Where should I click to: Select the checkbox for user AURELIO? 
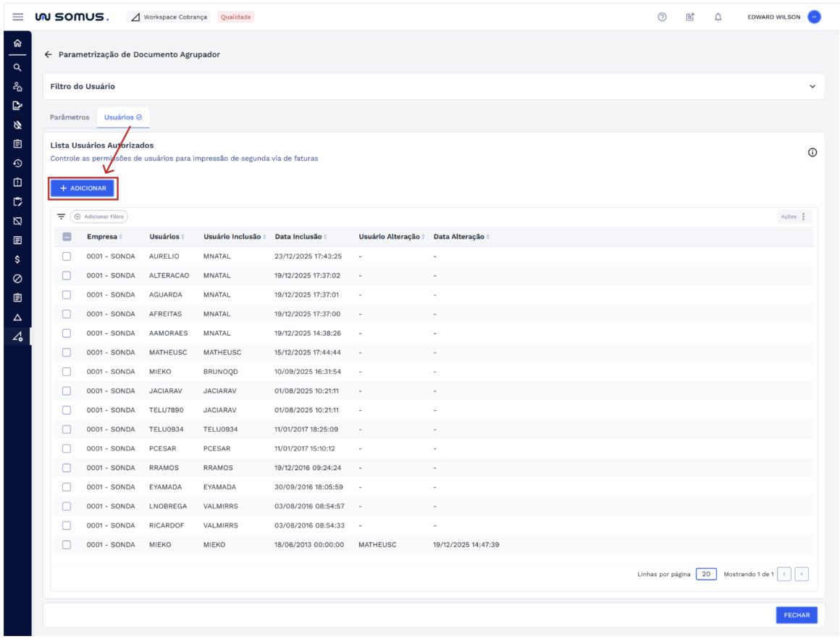pyautogui.click(x=67, y=256)
